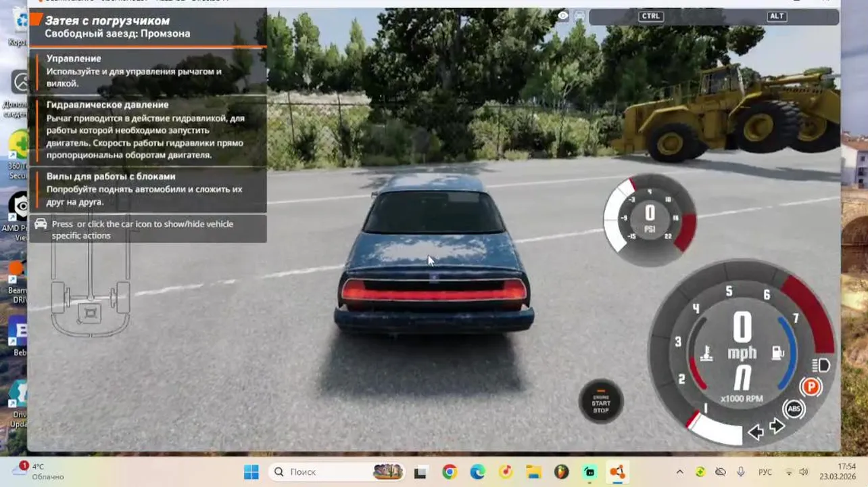Click the mph speed readout
This screenshot has width=868, height=487.
click(742, 335)
